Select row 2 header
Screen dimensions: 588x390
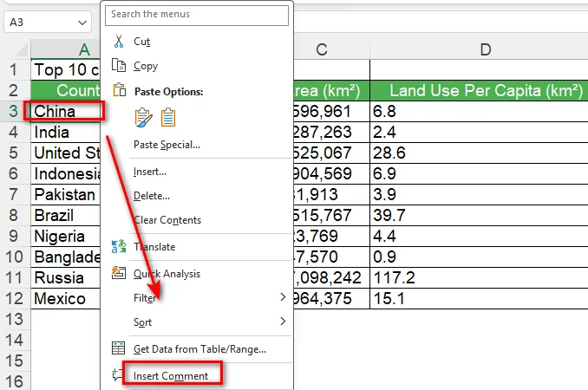pos(15,90)
